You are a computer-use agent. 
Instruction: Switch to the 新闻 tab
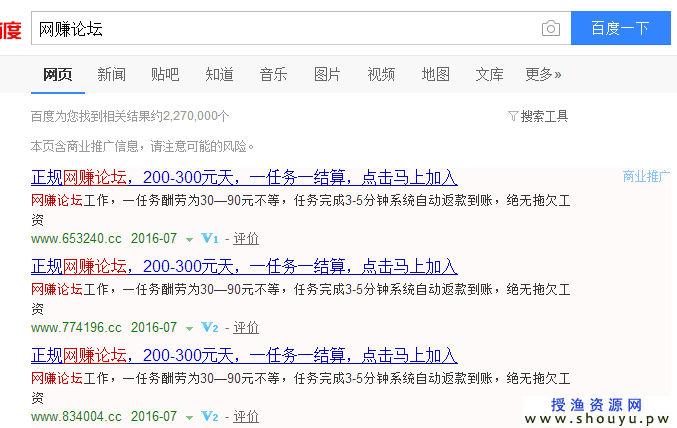point(111,74)
